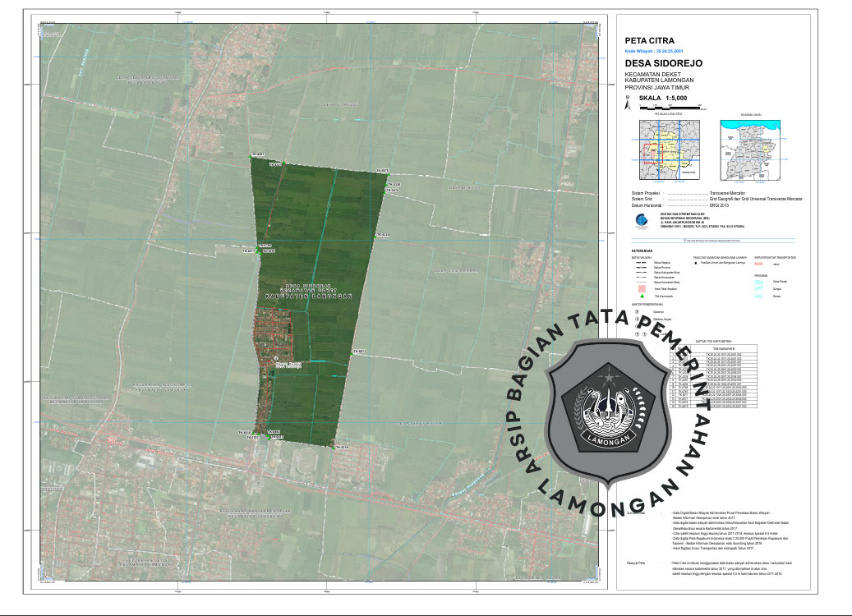This screenshot has height=616, width=852.
Task: Click the Danau lake legend symbol
Action: (x=758, y=297)
